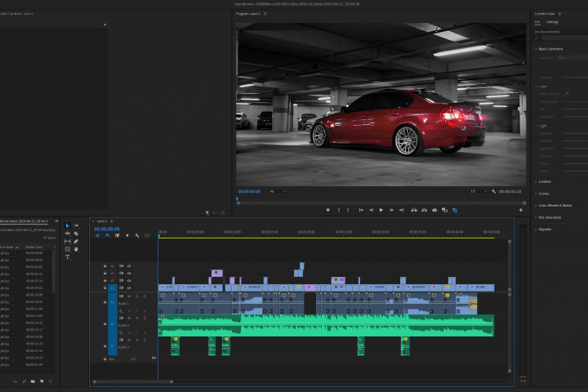This screenshot has height=392, width=588.
Task: Click the Temperature slider
Action: (x=575, y=101)
